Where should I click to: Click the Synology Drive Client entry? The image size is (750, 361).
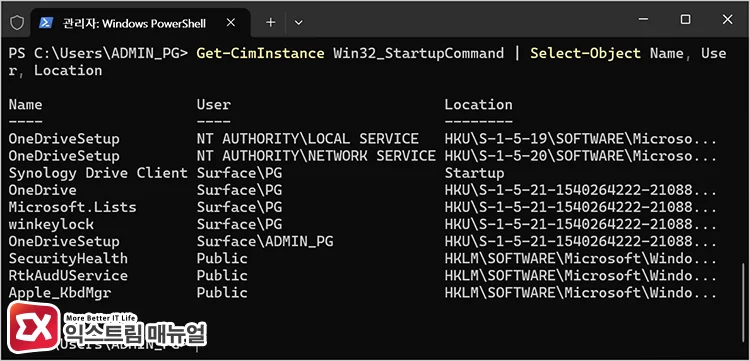[x=98, y=173]
